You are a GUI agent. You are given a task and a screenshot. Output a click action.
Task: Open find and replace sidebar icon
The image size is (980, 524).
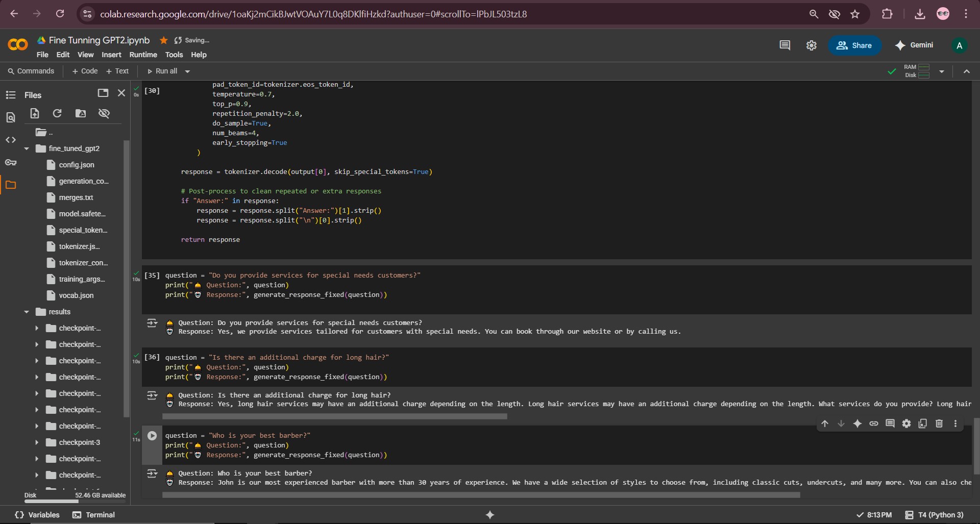[x=11, y=117]
